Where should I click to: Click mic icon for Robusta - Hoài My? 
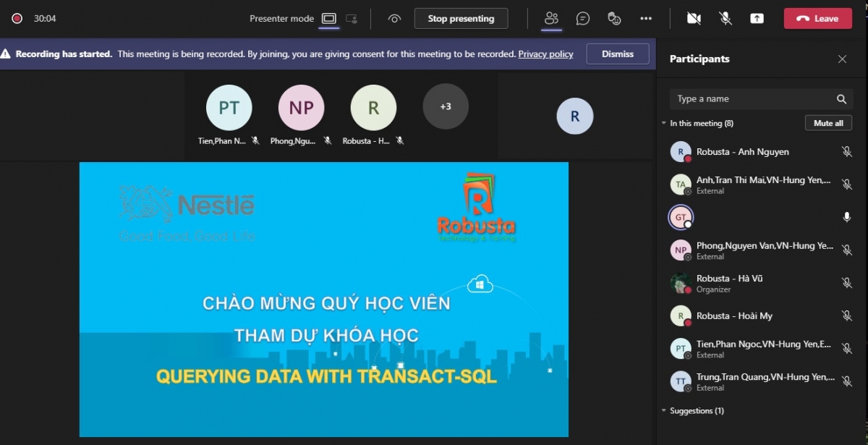click(x=847, y=315)
